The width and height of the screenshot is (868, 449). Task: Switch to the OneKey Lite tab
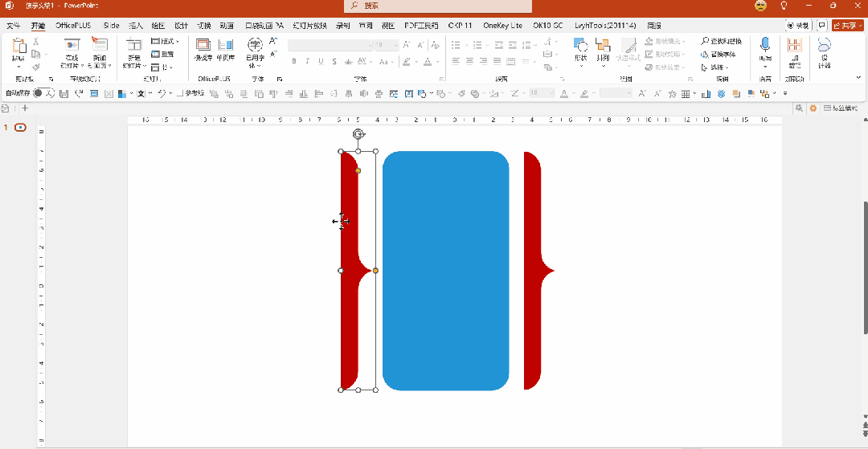[x=502, y=26]
